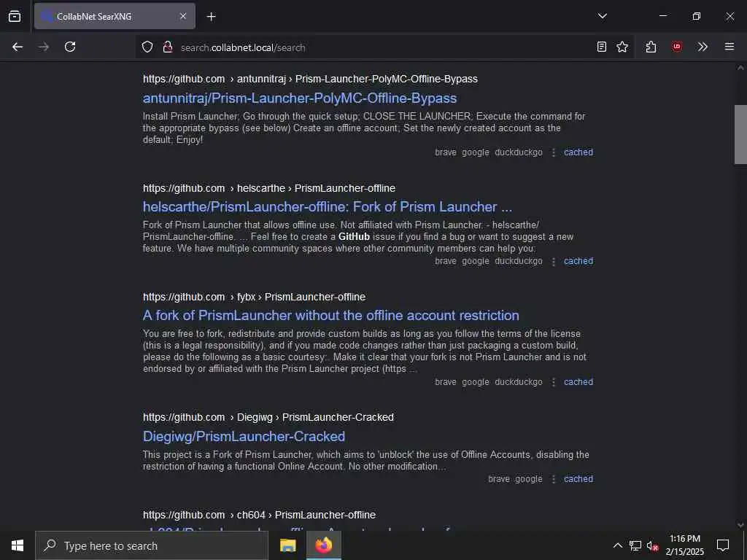Switch to the CollabNet SearXNG tab
This screenshot has width=747, height=560.
click(115, 16)
